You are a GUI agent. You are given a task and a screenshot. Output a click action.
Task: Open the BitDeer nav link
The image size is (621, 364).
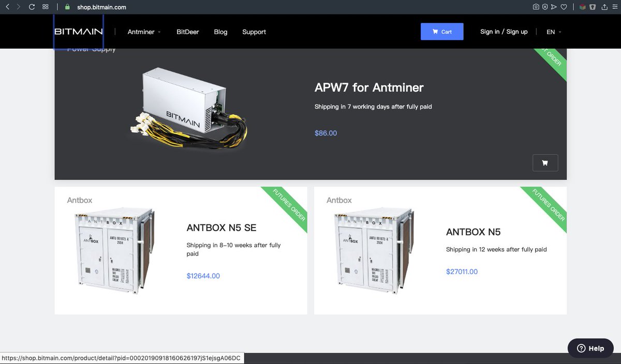click(187, 32)
